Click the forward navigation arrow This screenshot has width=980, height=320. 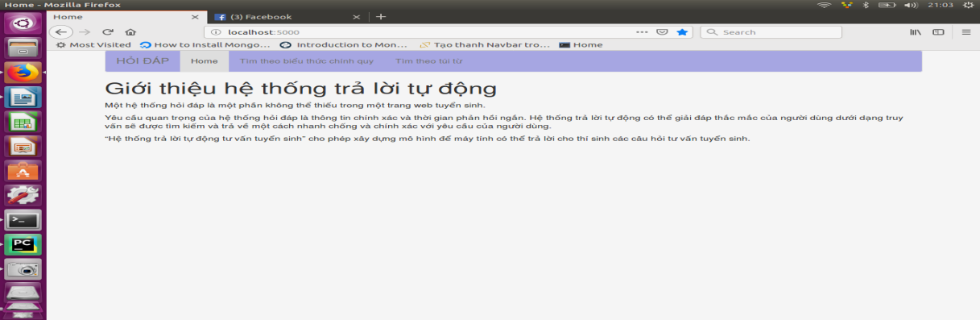tap(85, 31)
